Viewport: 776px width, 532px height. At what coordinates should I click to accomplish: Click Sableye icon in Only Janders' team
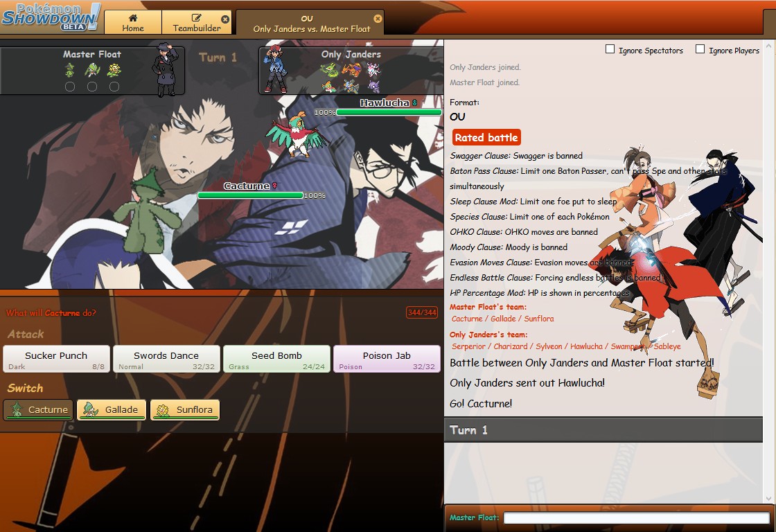pyautogui.click(x=373, y=87)
